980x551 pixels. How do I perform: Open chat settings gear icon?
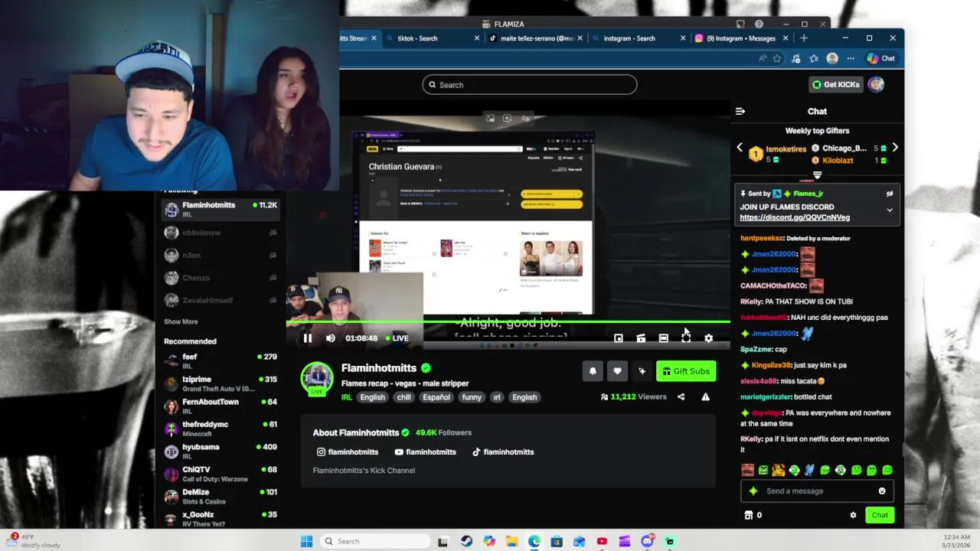[853, 515]
